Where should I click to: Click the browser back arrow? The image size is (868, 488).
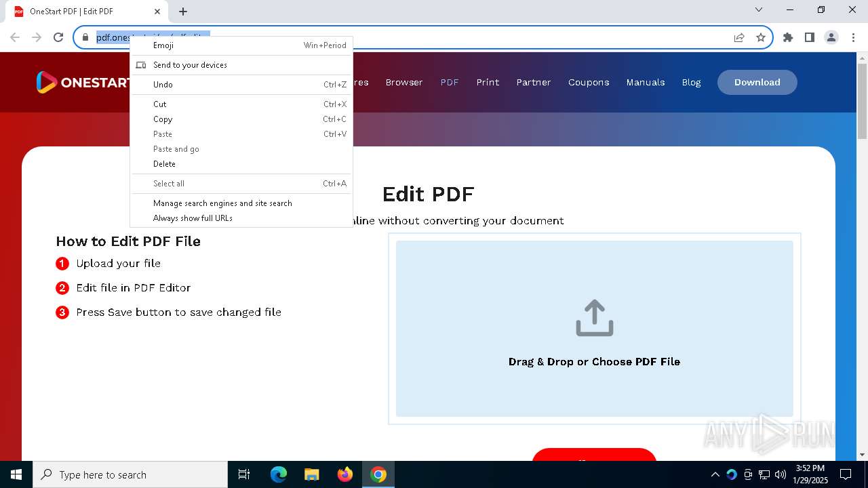[15, 37]
